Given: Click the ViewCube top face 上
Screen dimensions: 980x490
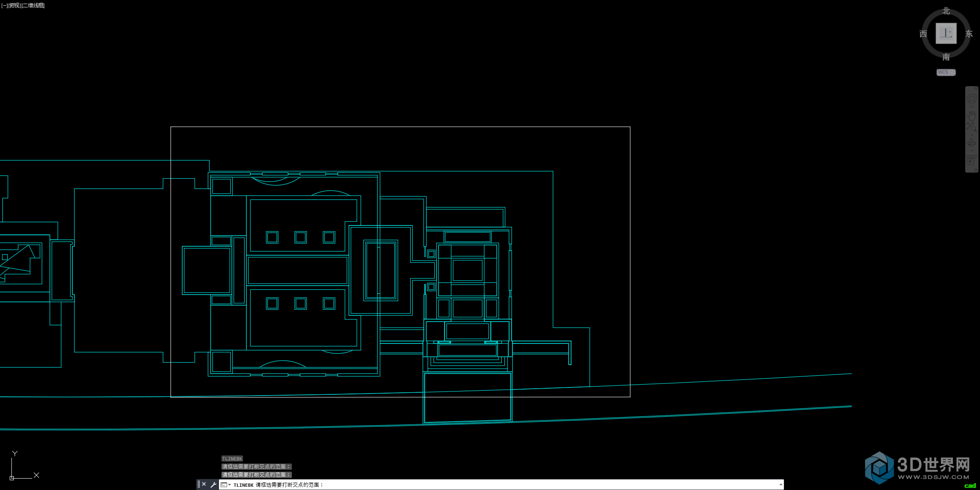Looking at the screenshot, I should coord(946,33).
